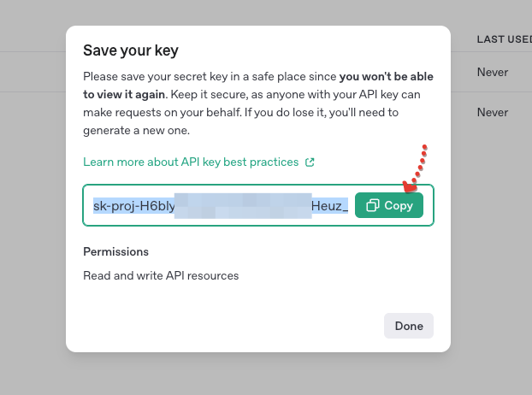Image resolution: width=532 pixels, height=395 pixels.
Task: Open Learn more about API key best practices
Action: point(191,162)
